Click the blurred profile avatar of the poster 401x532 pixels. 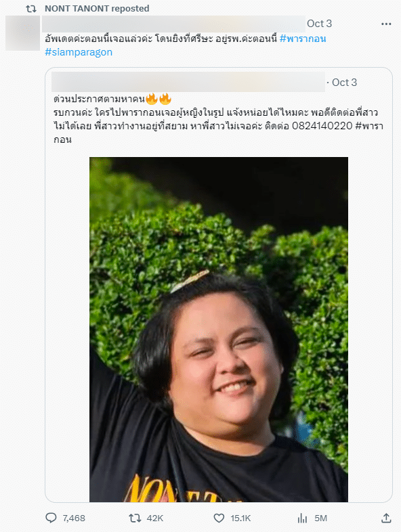23,33
